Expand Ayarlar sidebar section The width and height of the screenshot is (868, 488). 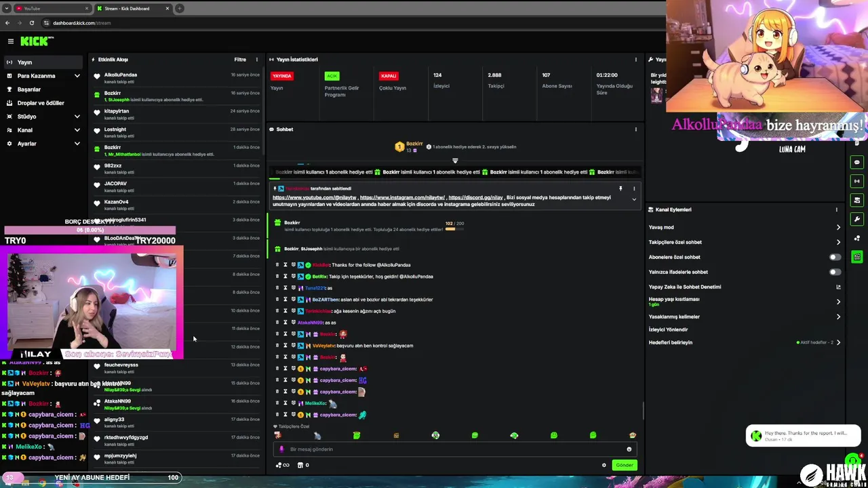pyautogui.click(x=77, y=144)
